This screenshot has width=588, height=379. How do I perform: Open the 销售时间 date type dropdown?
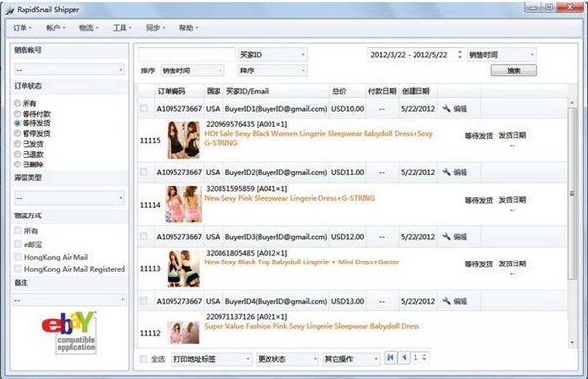(502, 55)
